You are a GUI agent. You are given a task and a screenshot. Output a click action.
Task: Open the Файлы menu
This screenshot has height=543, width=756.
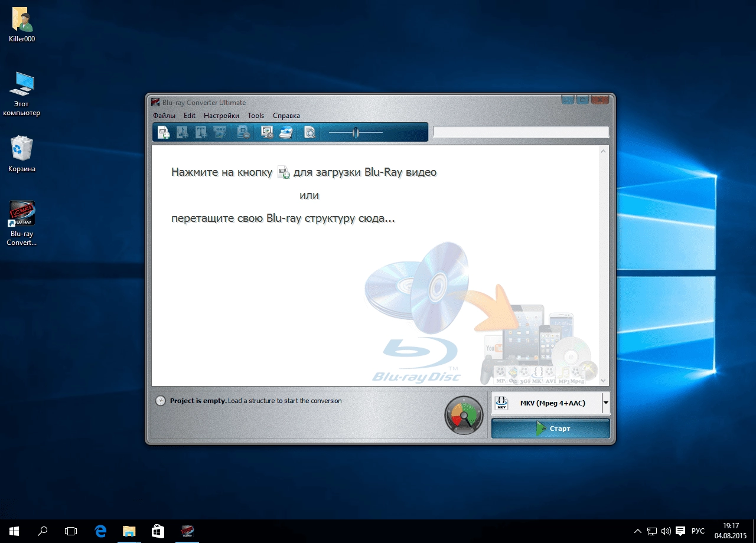click(164, 116)
